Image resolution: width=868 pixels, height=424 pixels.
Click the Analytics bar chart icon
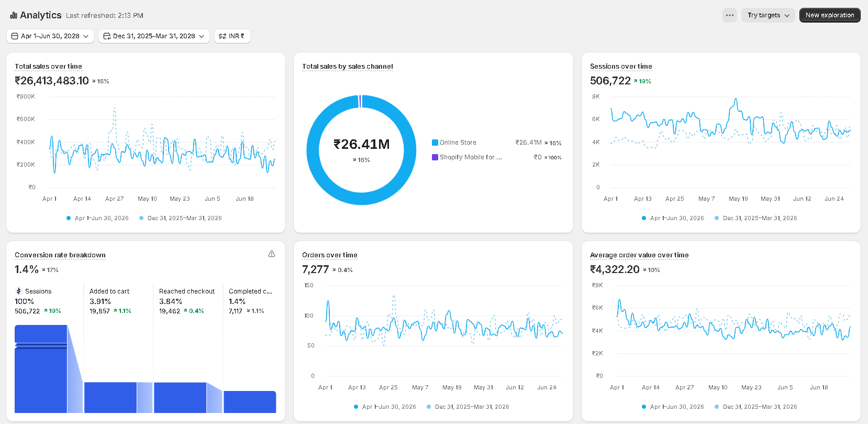point(14,16)
